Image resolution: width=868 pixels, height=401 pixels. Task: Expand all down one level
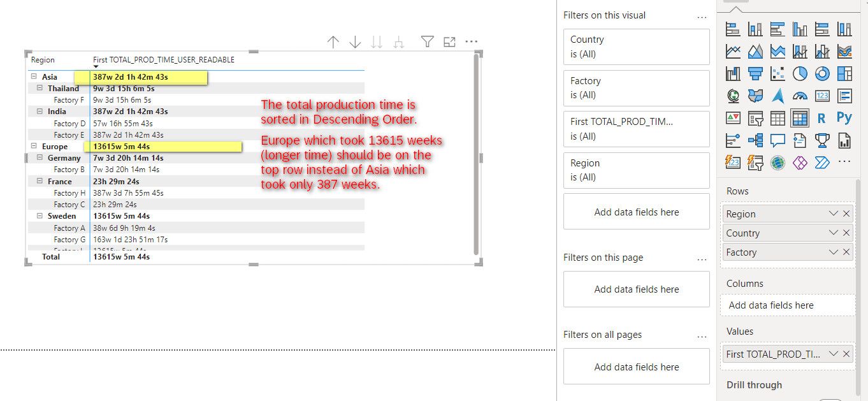(x=399, y=42)
